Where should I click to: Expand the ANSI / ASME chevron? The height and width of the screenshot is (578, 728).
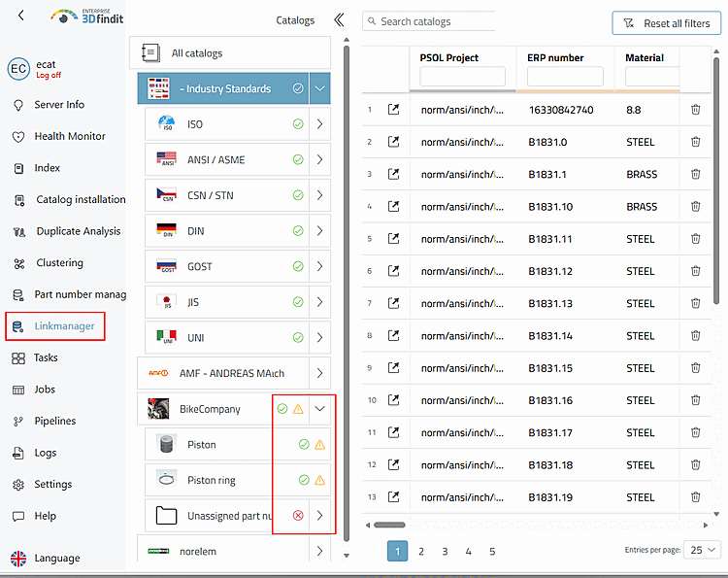[x=320, y=160]
